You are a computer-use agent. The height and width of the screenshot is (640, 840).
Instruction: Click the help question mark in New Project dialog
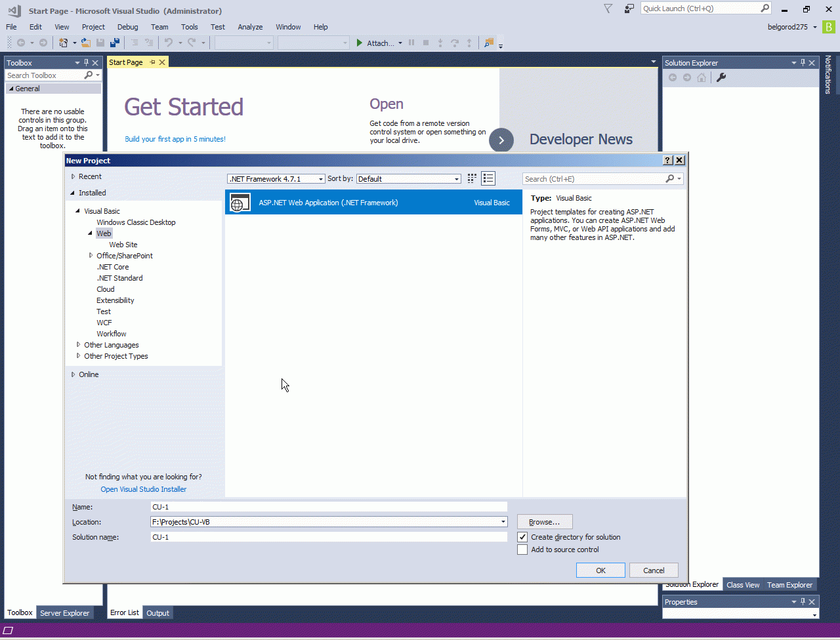point(668,160)
